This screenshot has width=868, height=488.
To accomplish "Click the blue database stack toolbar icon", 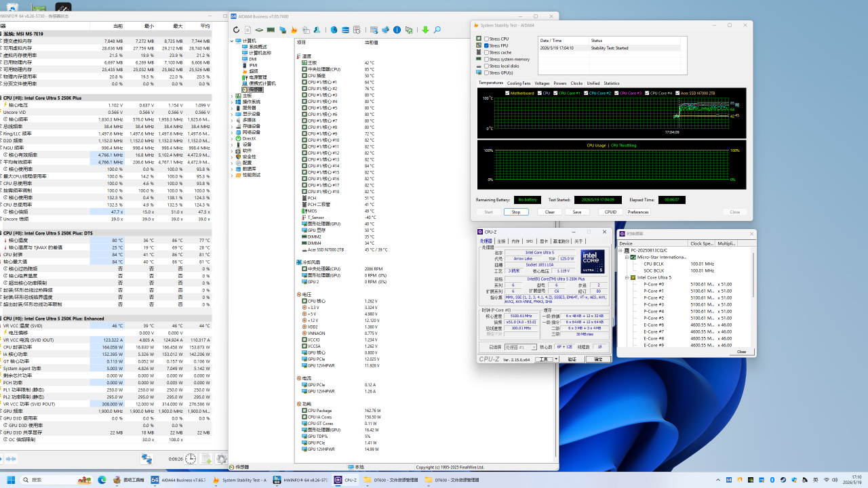I will coord(345,30).
